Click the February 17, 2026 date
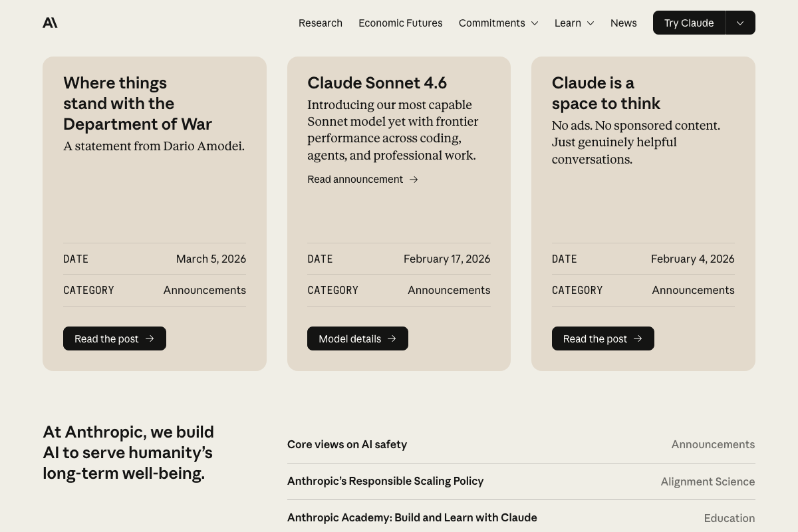 (x=447, y=259)
